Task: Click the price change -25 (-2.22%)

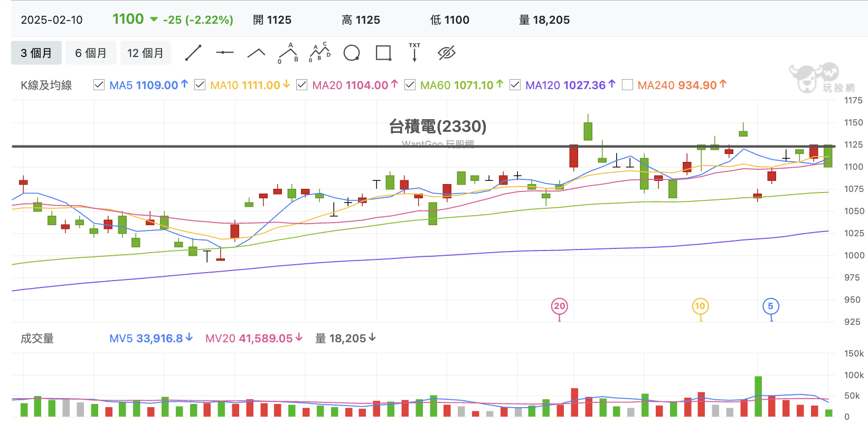Action: click(x=198, y=20)
